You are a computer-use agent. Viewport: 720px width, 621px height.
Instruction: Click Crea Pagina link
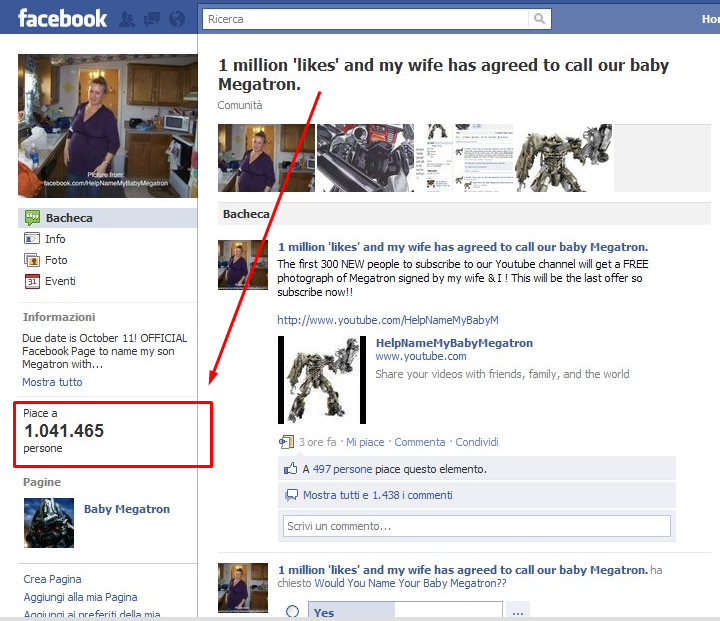click(52, 579)
